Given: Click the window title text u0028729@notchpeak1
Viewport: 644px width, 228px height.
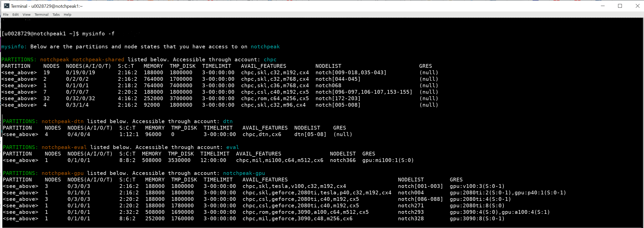Looking at the screenshot, I should click(57, 6).
